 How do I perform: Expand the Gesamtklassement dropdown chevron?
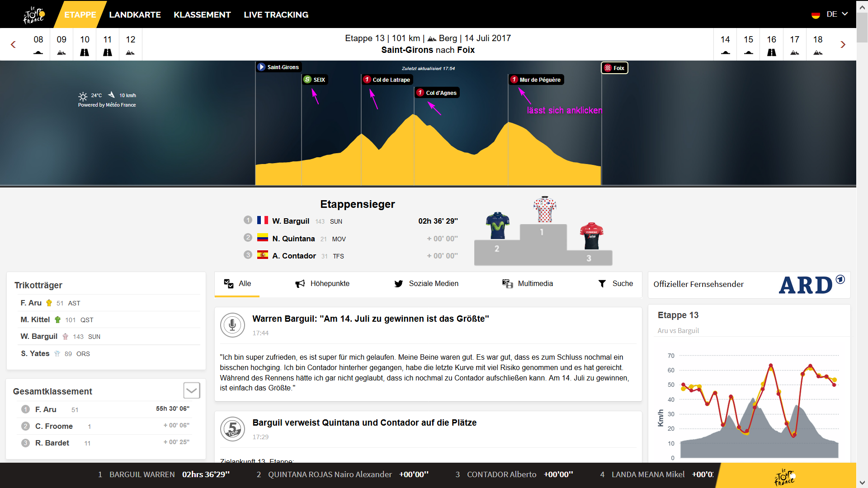pos(192,390)
